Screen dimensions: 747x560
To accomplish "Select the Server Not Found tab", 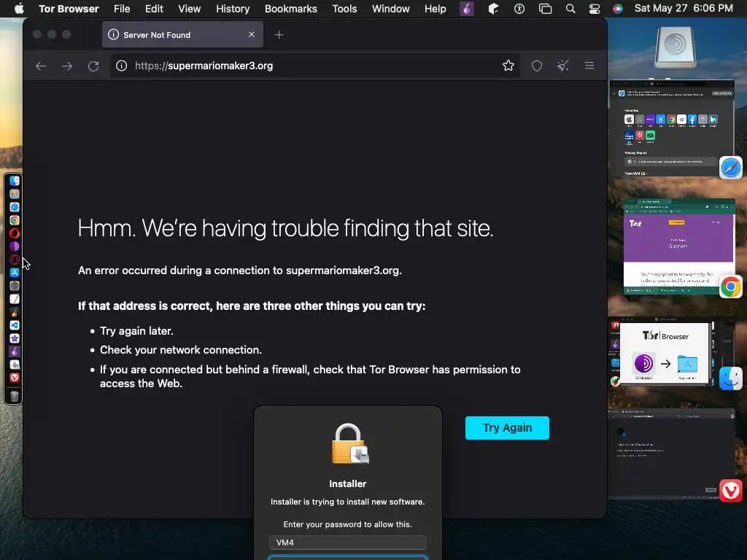I will tap(182, 35).
